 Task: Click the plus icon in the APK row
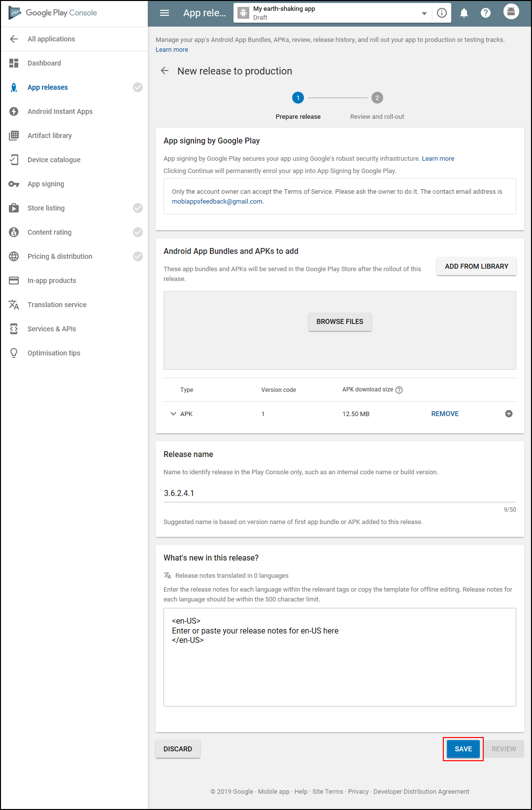coord(509,414)
